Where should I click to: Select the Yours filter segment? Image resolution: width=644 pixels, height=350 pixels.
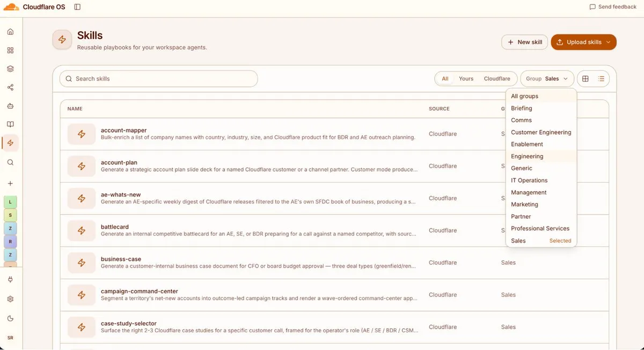(x=466, y=79)
